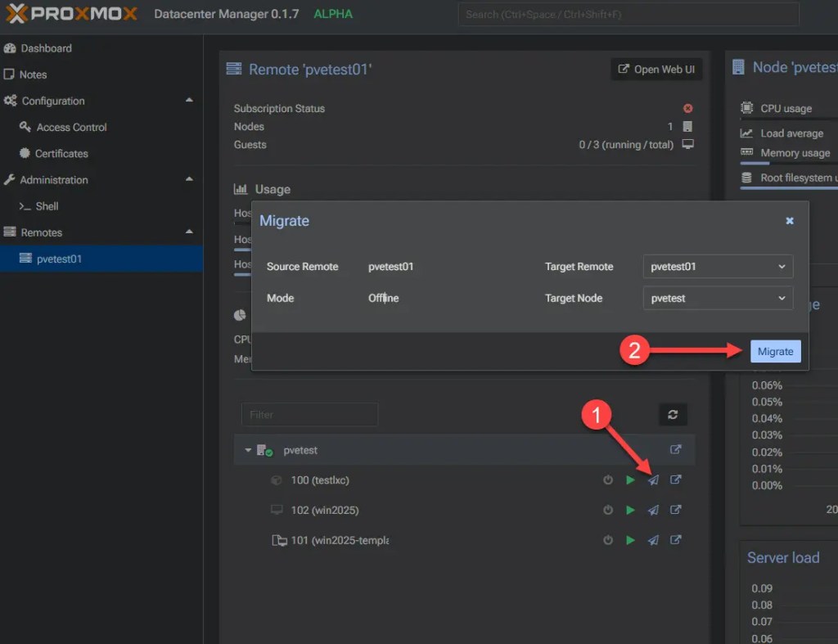Screen dimensions: 838x644
Task: Click the Open Web UI button
Action: (656, 69)
